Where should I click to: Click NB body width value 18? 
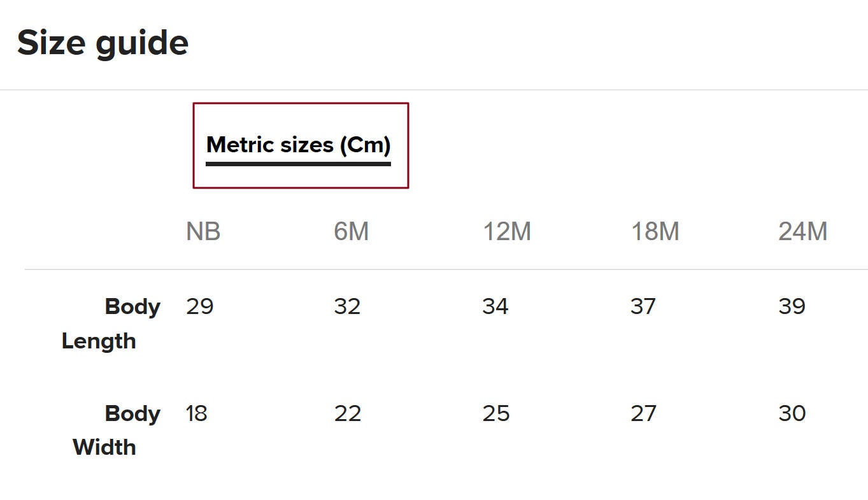click(197, 413)
